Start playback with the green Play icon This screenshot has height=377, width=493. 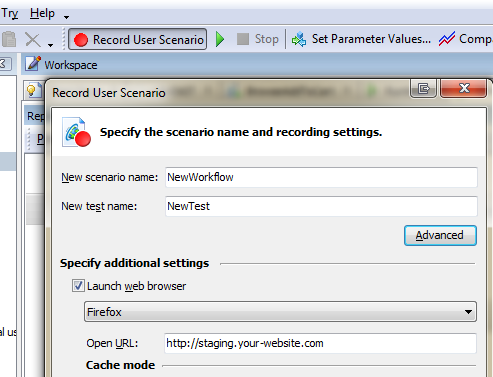pyautogui.click(x=220, y=39)
